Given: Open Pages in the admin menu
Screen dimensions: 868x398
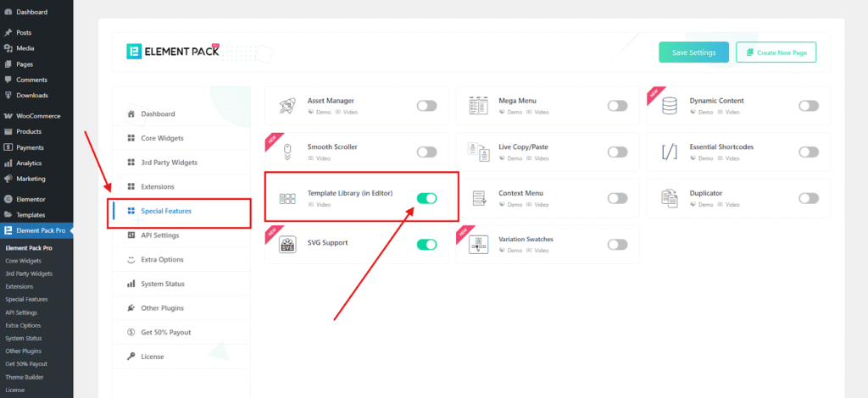Looking at the screenshot, I should coord(36,64).
